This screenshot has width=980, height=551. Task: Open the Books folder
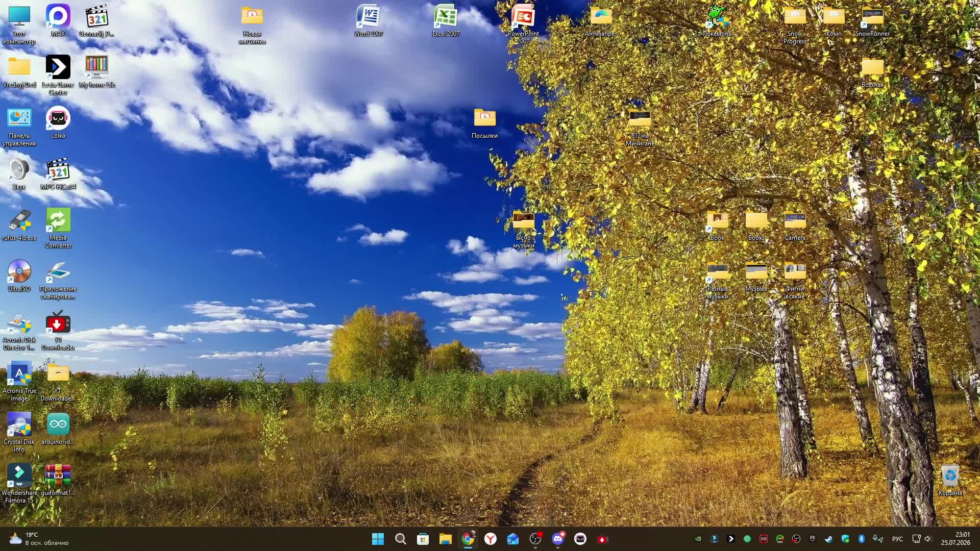point(756,225)
